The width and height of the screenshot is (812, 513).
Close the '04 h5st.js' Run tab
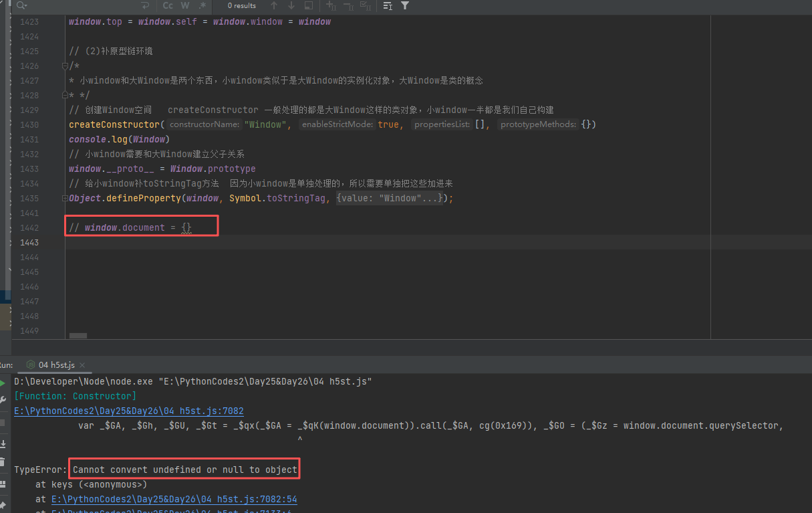click(x=82, y=365)
